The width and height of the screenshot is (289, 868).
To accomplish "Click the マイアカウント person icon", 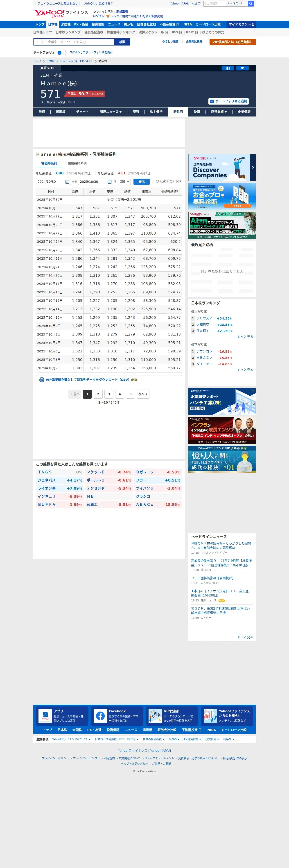I will [253, 25].
